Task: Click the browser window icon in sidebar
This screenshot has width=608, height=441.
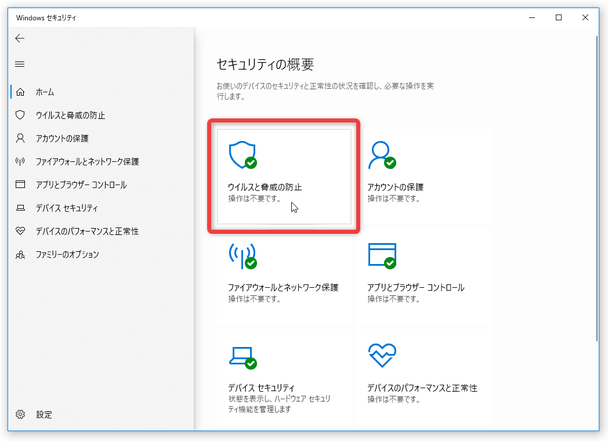Action: click(20, 184)
